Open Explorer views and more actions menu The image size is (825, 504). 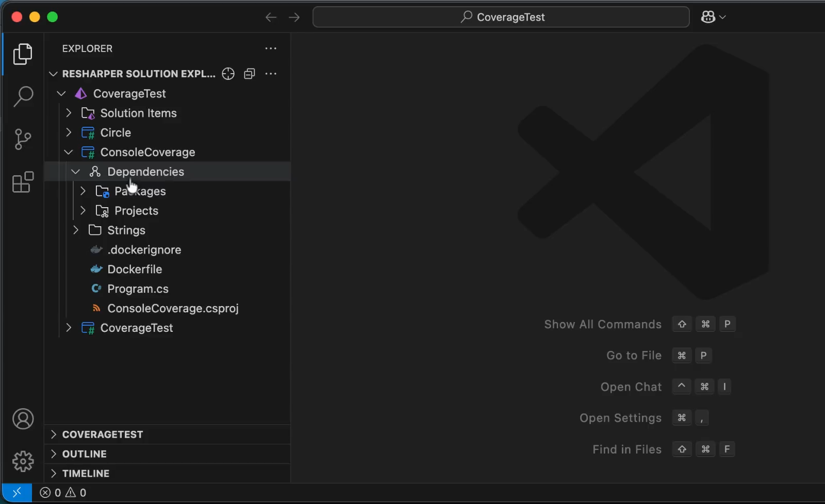[271, 48]
